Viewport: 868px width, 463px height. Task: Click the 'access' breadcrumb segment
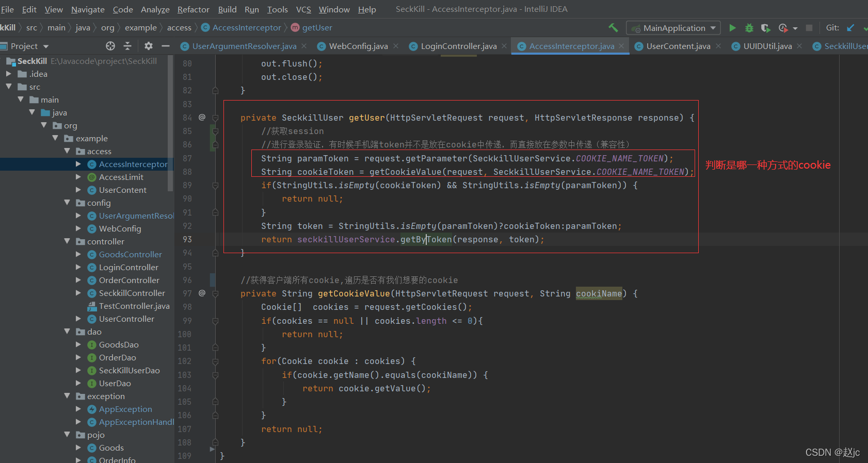(179, 28)
